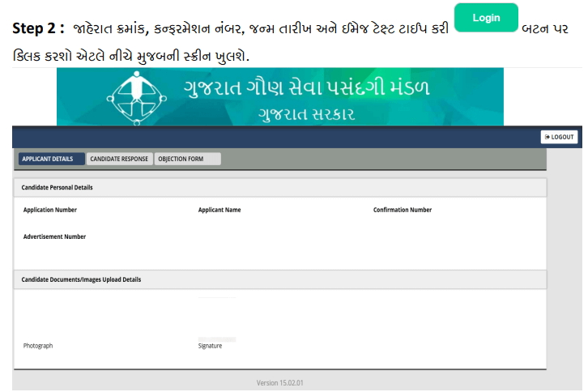Click the LOGOUT button
The image size is (588, 392).
pyautogui.click(x=559, y=137)
